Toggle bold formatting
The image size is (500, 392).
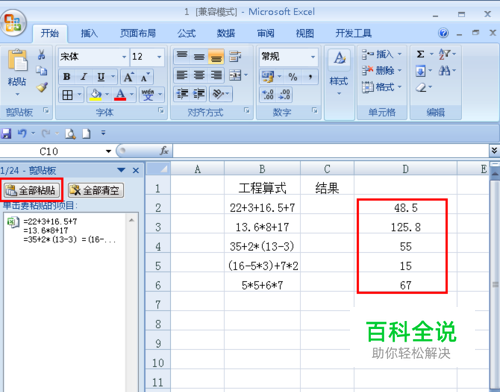(67, 77)
